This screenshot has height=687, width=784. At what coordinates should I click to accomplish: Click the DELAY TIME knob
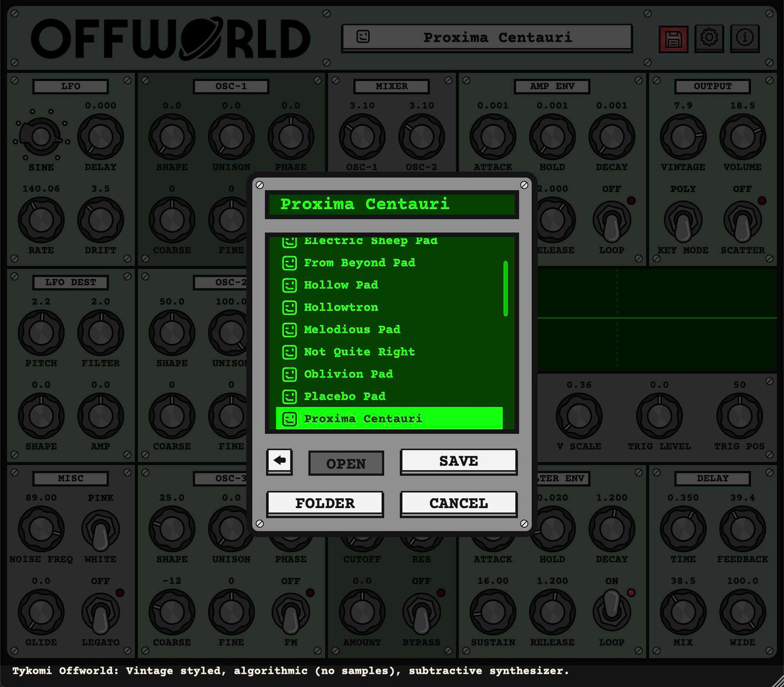coord(683,529)
